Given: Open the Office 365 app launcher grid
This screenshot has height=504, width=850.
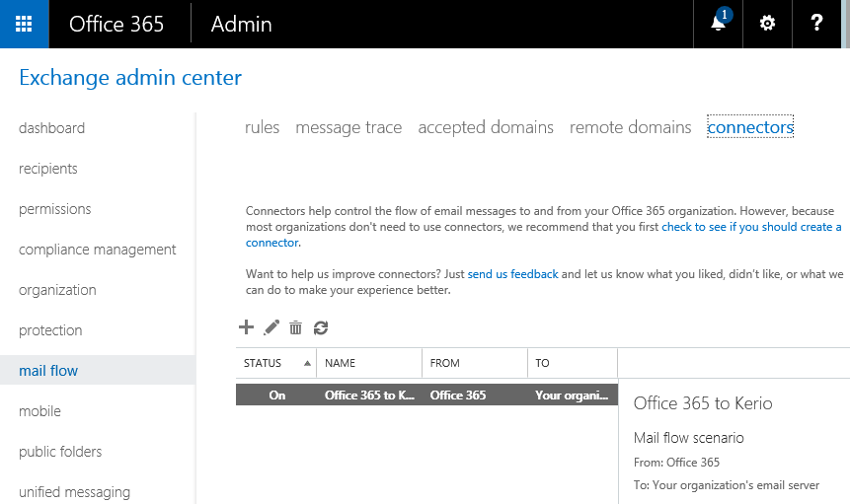Looking at the screenshot, I should (x=24, y=24).
